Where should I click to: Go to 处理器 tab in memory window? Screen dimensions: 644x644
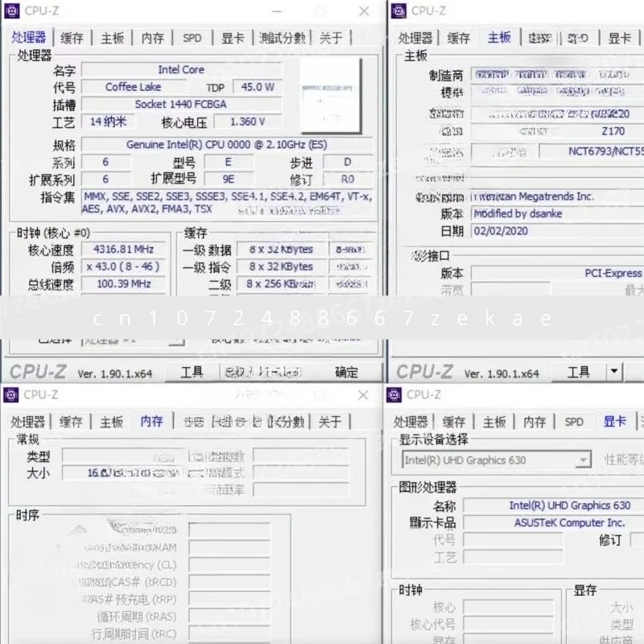[27, 422]
